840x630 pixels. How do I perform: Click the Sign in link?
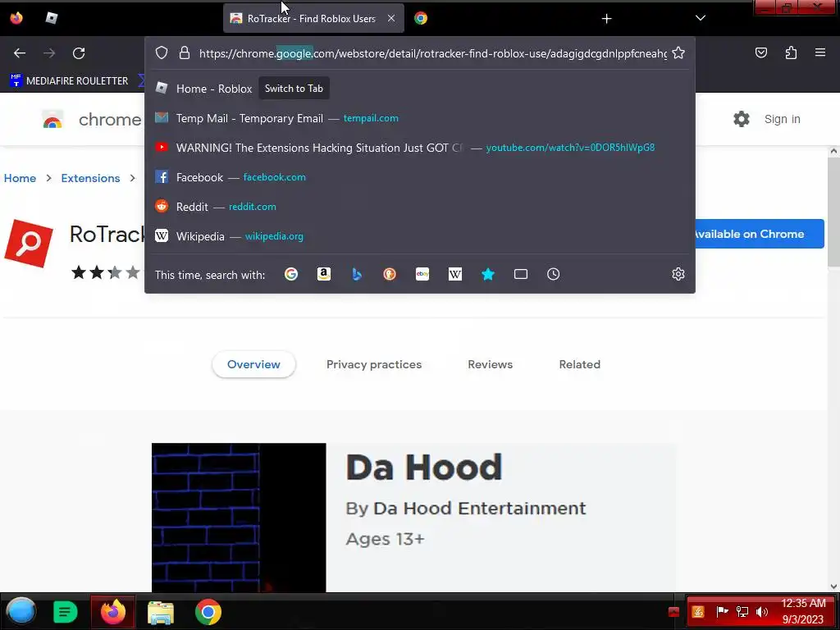click(782, 119)
